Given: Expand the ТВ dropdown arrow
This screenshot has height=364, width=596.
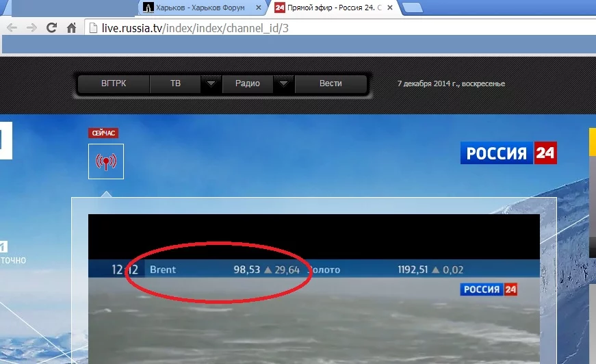Looking at the screenshot, I should pos(211,83).
